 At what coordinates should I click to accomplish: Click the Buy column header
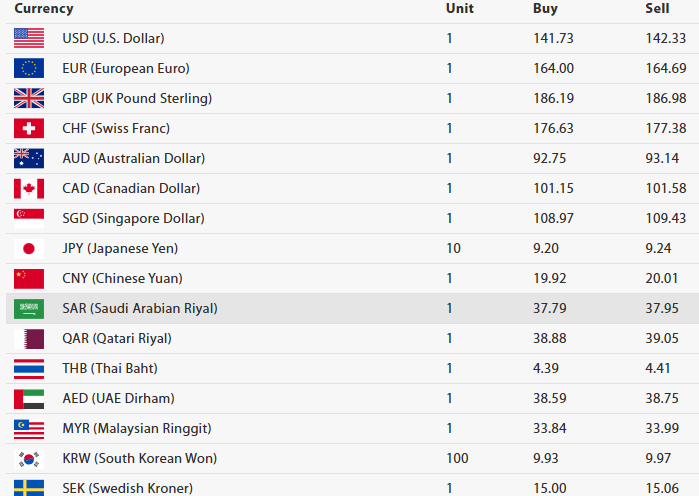coord(545,9)
